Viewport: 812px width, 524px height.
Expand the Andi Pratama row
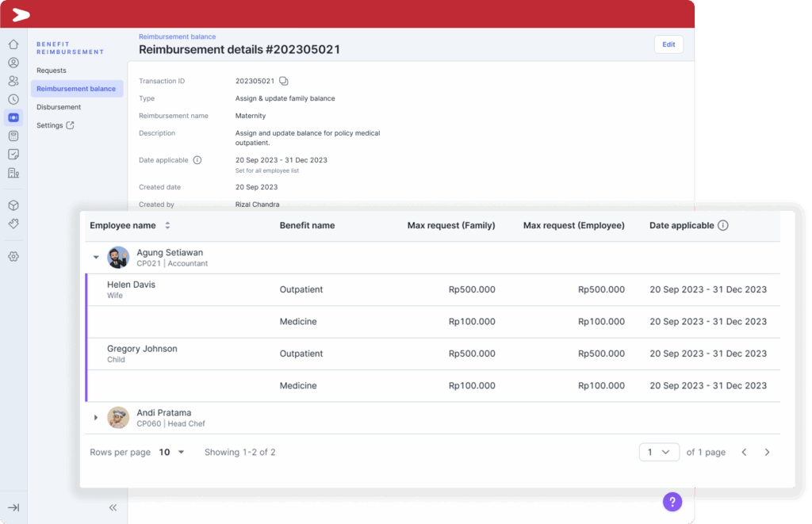[x=96, y=417]
